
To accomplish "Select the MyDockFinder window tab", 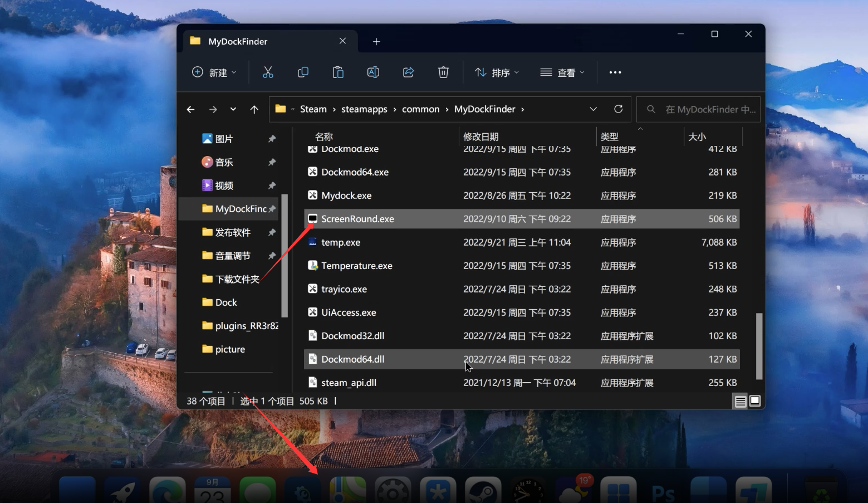I will click(x=270, y=41).
